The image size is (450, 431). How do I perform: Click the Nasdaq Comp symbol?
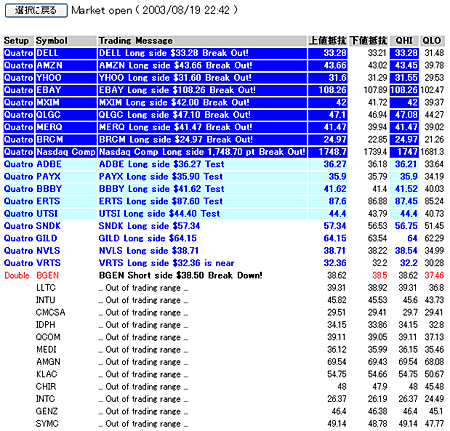pyautogui.click(x=66, y=152)
